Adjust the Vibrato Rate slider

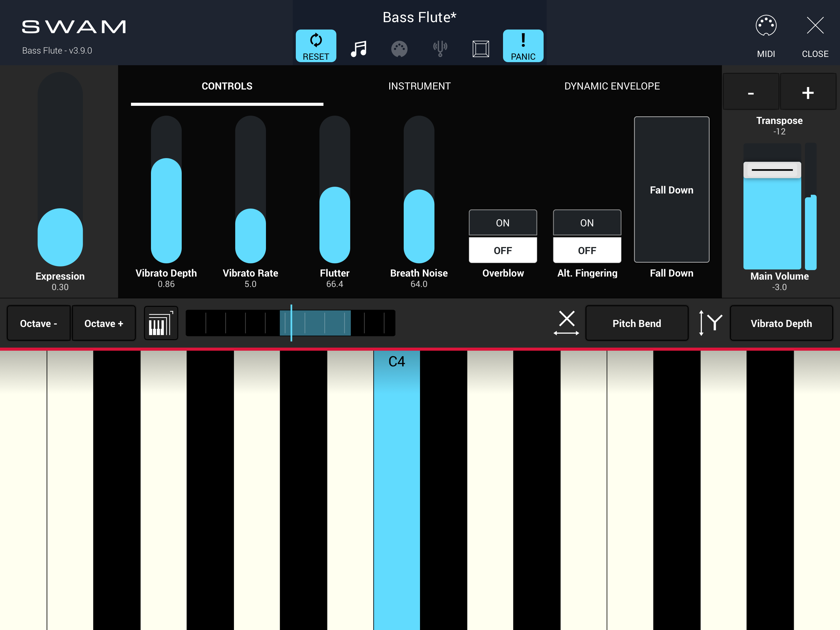[x=250, y=189]
